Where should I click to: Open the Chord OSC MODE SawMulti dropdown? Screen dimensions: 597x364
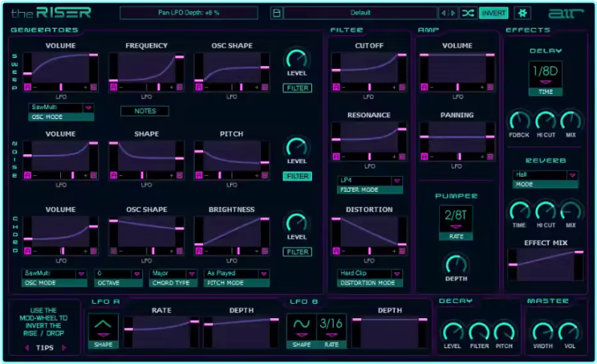tap(54, 274)
